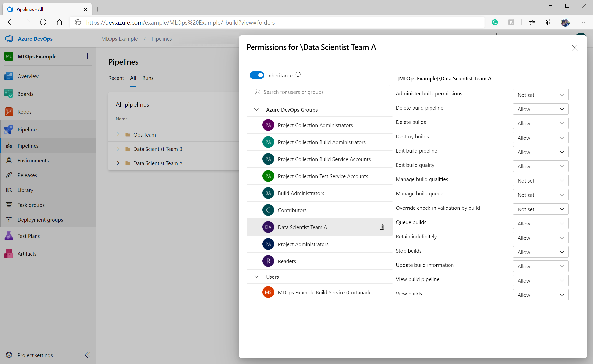Viewport: 593px width, 364px height.
Task: Open the View build pipeline dropdown
Action: 540,281
